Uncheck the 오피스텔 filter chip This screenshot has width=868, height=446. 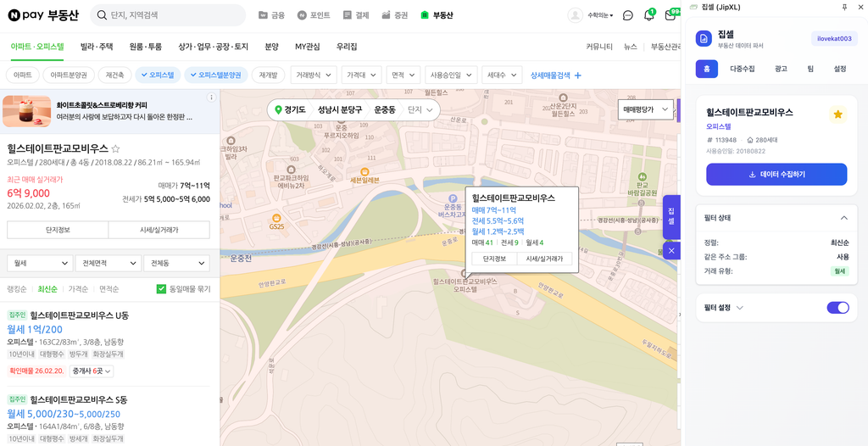(x=158, y=75)
